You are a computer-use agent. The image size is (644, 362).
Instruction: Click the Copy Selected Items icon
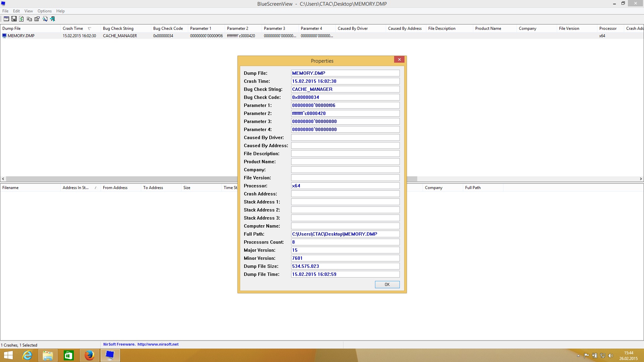point(29,19)
